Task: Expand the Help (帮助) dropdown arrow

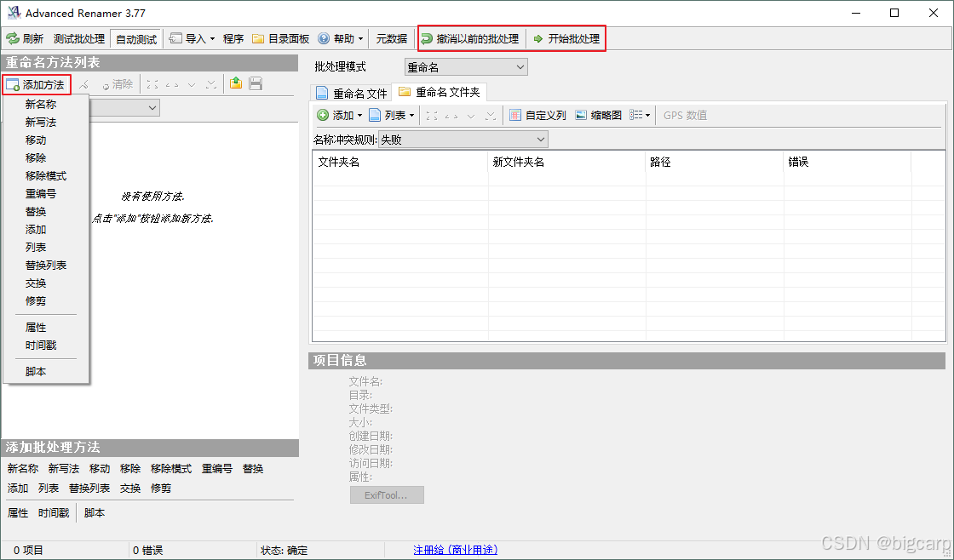Action: 361,39
